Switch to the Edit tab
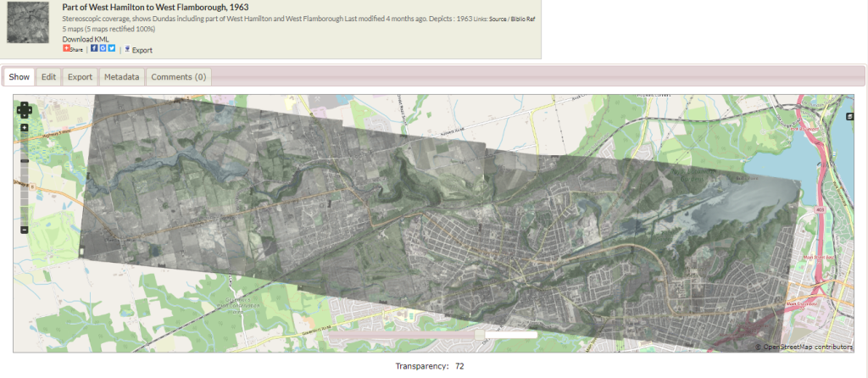 tap(49, 77)
